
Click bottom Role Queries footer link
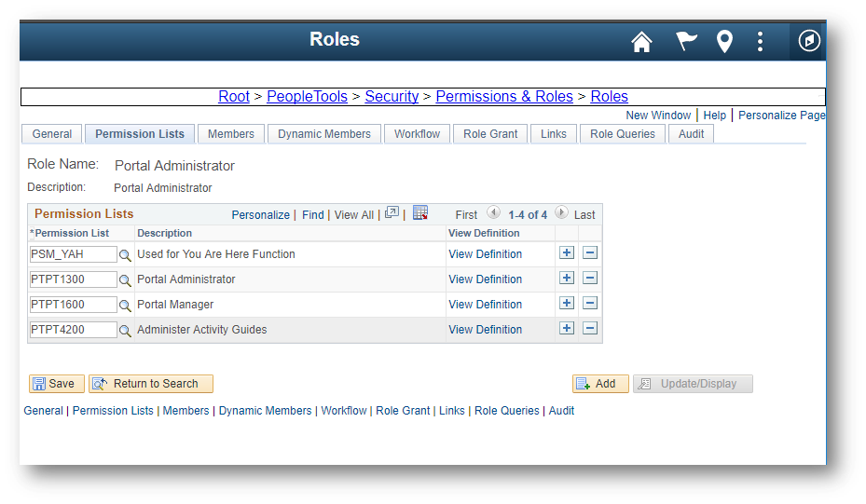tap(506, 411)
